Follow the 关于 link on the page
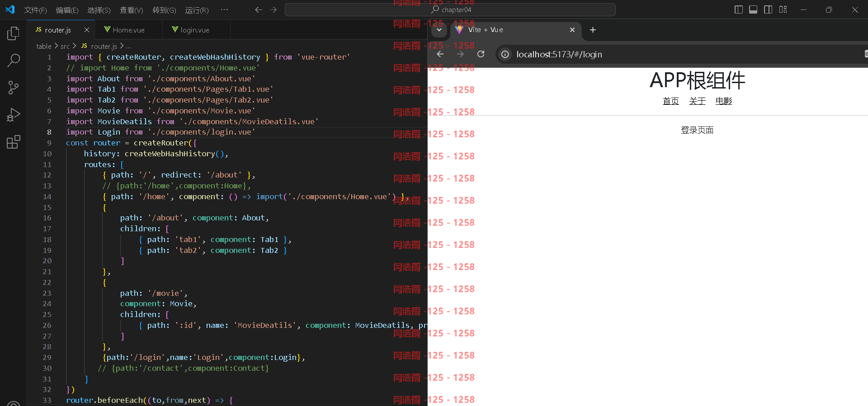Viewport: 868px width, 406px height. 697,101
